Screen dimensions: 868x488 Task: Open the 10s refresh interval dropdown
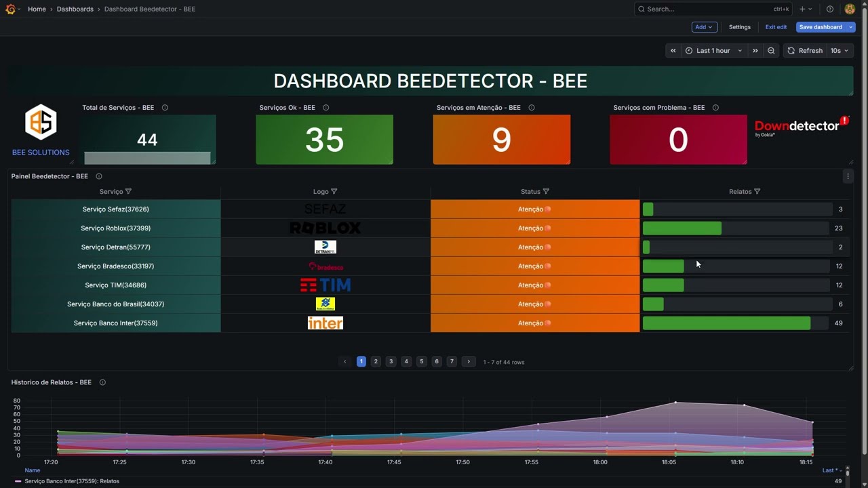tap(840, 51)
